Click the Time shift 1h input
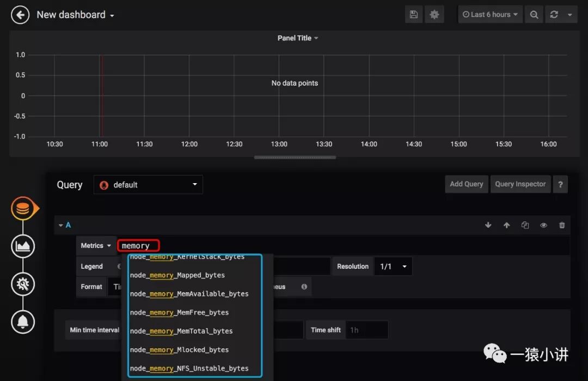This screenshot has width=588, height=381. (x=367, y=330)
